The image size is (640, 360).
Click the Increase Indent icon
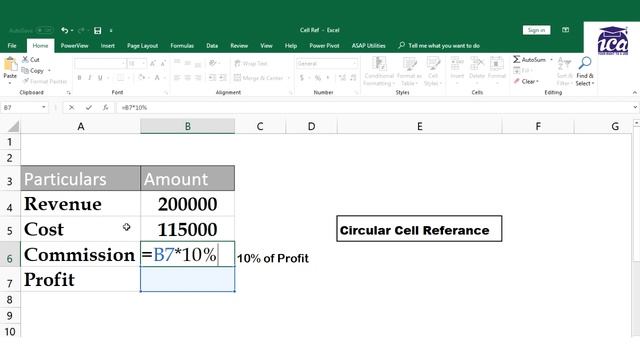(x=223, y=78)
